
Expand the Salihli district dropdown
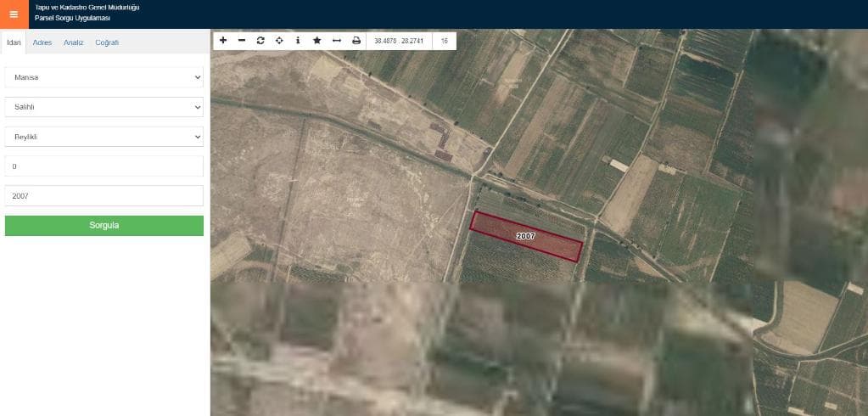click(104, 107)
